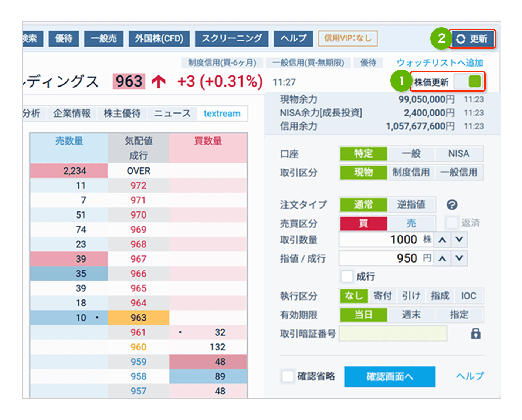
Task: Decrease 取引数量 with the down arrow
Action: (459, 240)
